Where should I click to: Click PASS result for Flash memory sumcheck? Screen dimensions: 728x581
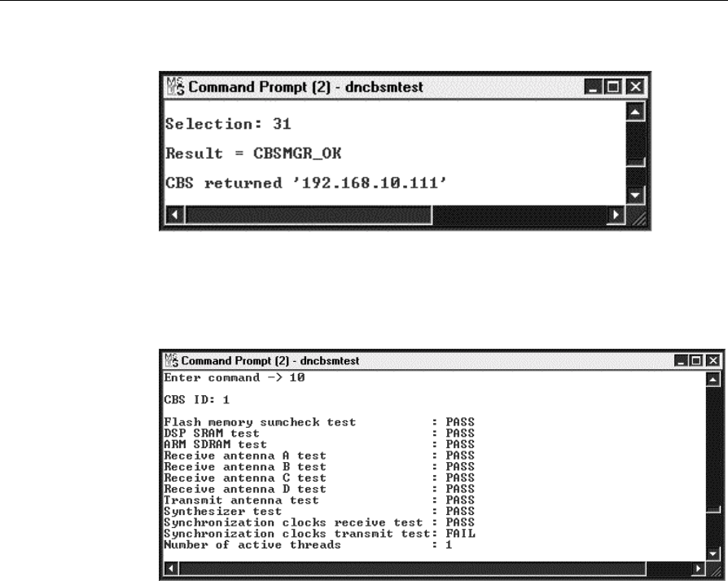pos(460,422)
